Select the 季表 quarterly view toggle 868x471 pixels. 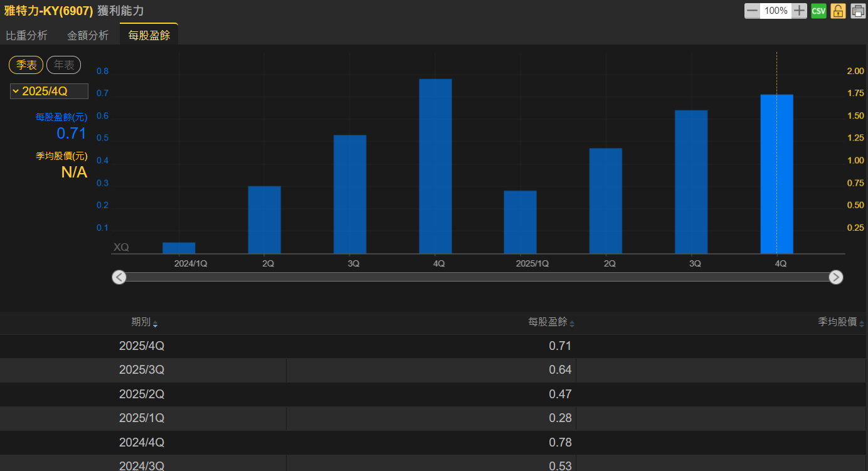click(x=26, y=65)
